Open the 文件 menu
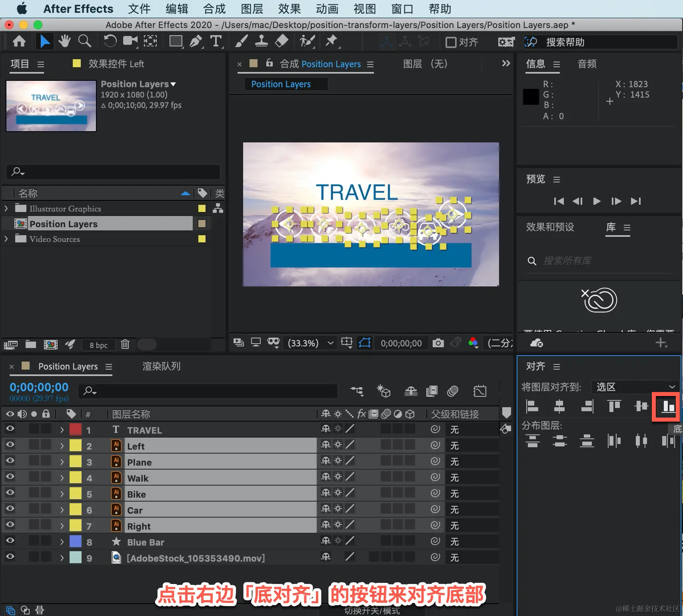The image size is (683, 616). (x=139, y=9)
